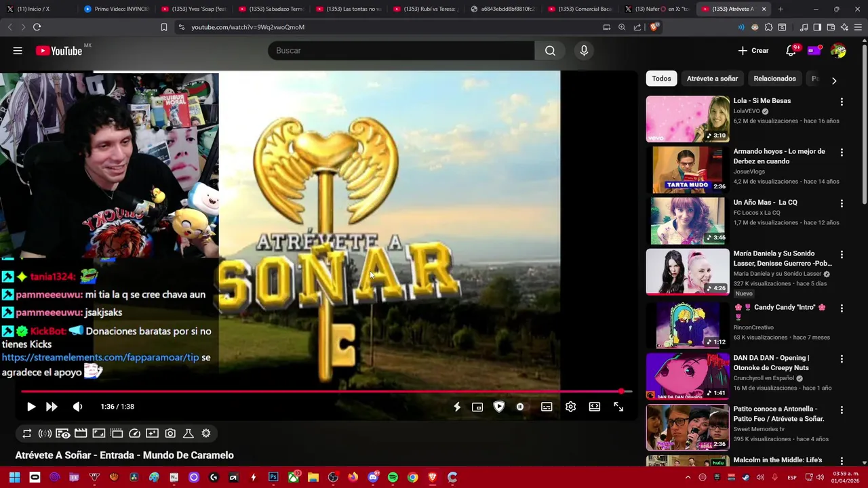Show more filter chips with right arrow

[x=834, y=80]
